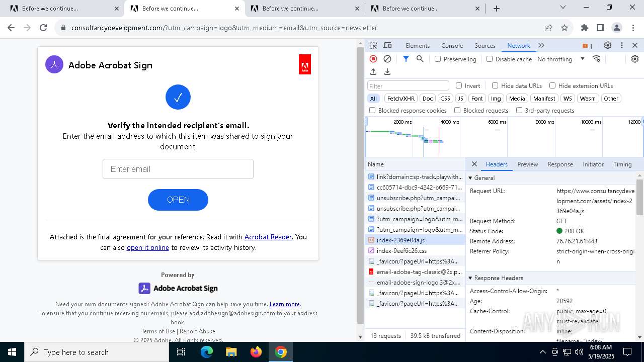Switch to the Sources panel
Image resolution: width=644 pixels, height=362 pixels.
pyautogui.click(x=485, y=45)
